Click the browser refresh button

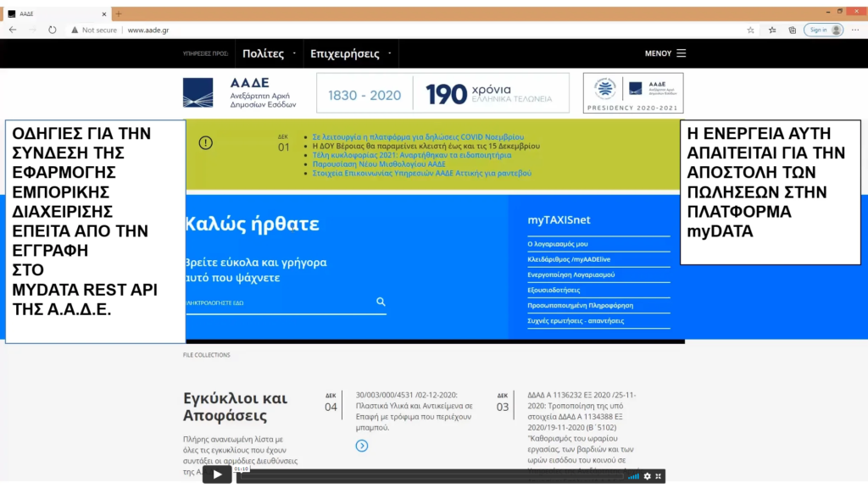(x=53, y=30)
